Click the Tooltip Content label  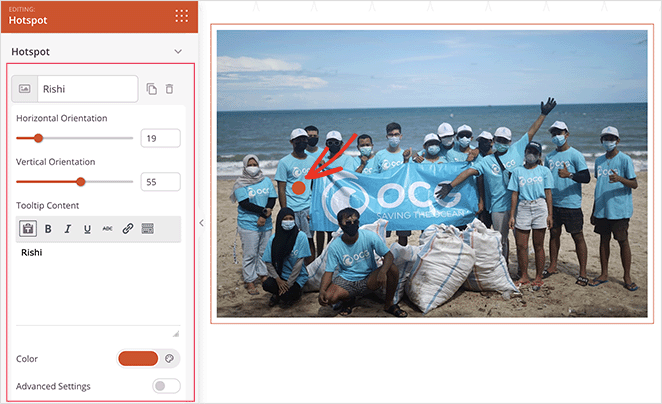(x=47, y=206)
